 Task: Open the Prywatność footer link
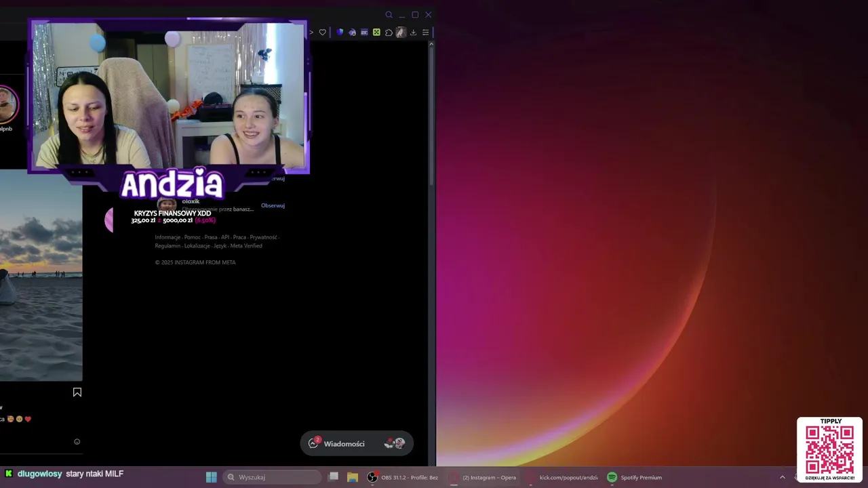click(x=263, y=237)
